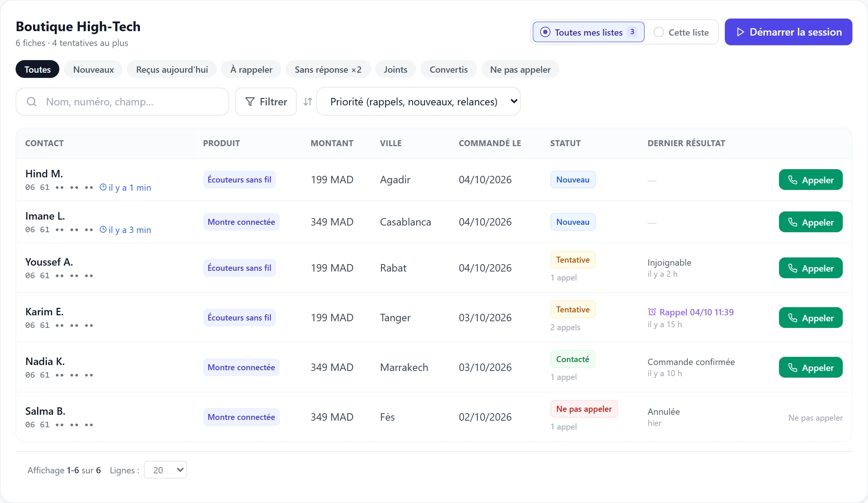Open the Lignes rows-per-page dropdown
Viewport: 868px width, 503px height.
point(165,470)
